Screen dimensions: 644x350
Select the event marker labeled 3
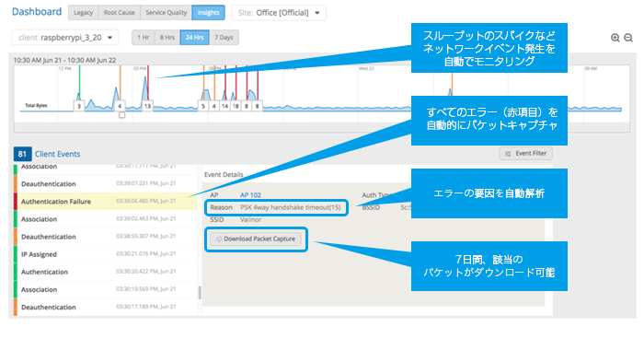click(79, 106)
